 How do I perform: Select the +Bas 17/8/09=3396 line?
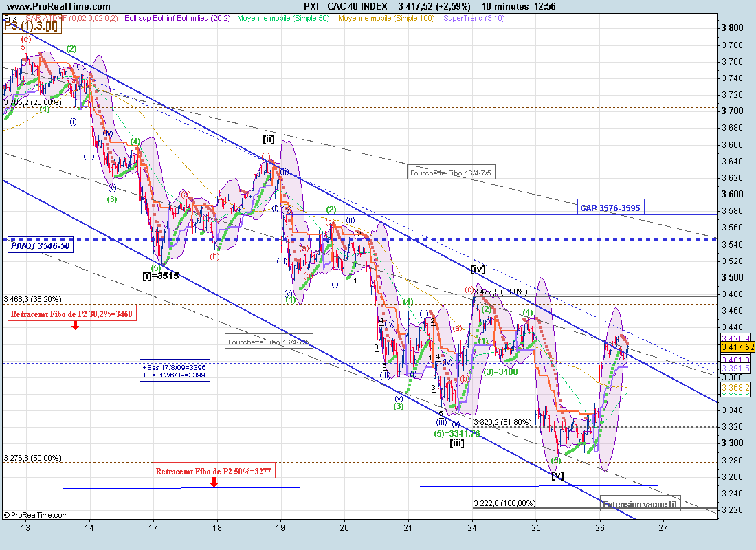pos(174,367)
